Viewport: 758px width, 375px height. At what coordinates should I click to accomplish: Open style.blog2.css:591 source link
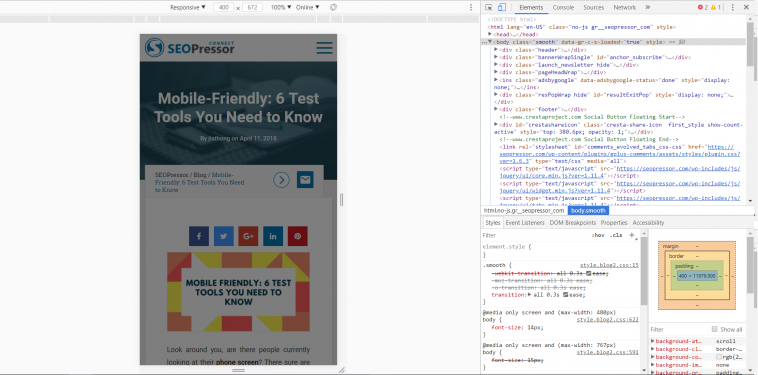point(608,353)
